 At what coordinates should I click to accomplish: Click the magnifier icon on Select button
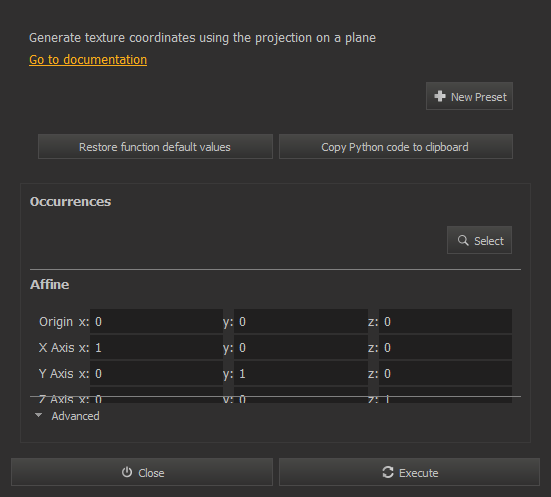click(463, 240)
